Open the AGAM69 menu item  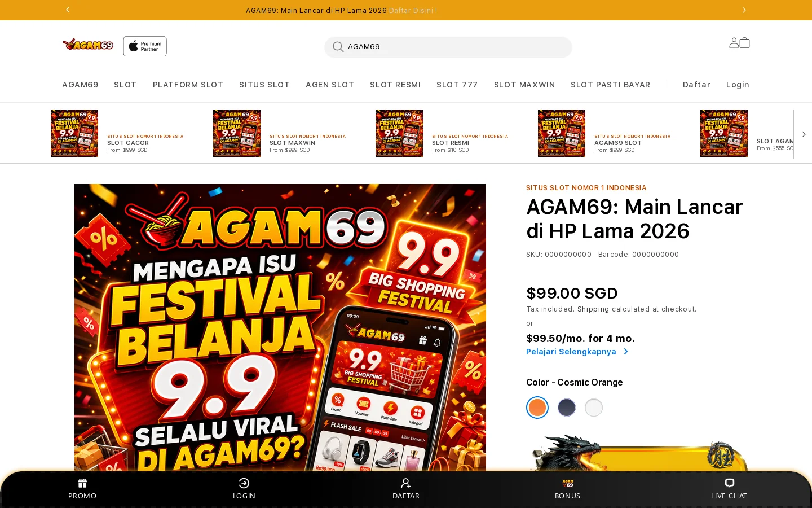tap(80, 85)
